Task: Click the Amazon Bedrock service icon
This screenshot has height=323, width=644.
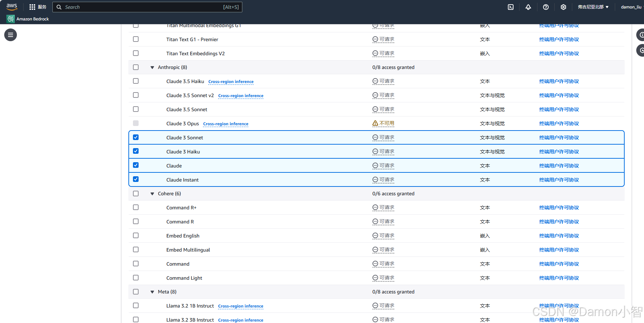Action: pos(11,19)
